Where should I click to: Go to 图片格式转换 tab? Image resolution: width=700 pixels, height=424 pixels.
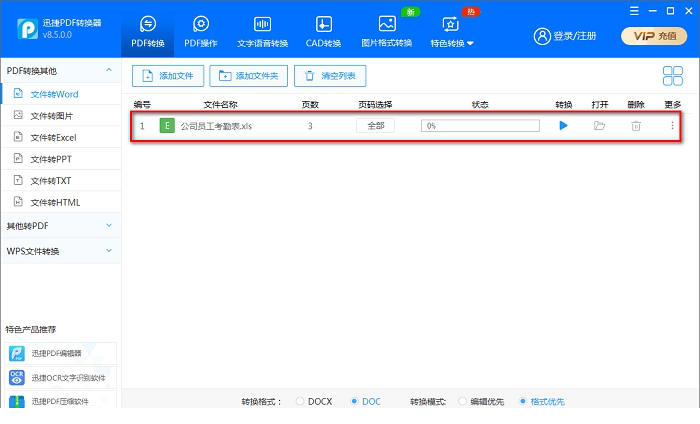tap(387, 31)
